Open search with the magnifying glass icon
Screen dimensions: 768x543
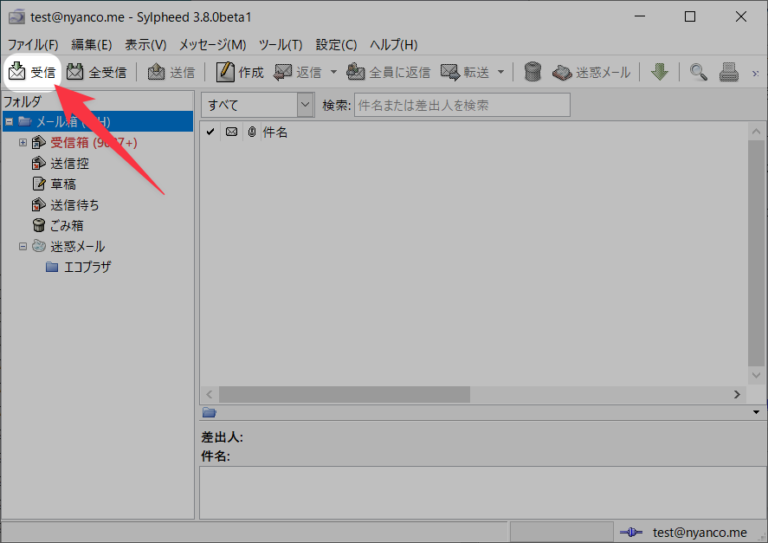698,72
